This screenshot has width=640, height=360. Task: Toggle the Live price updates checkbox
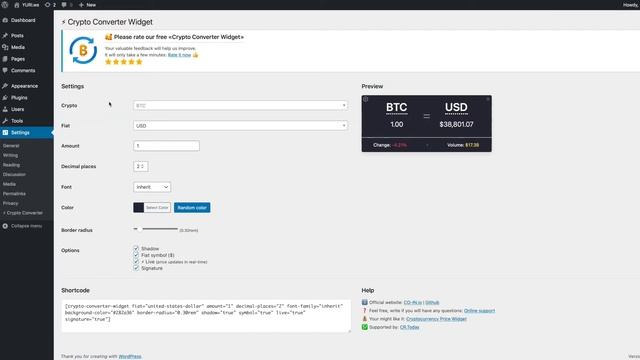[136, 261]
